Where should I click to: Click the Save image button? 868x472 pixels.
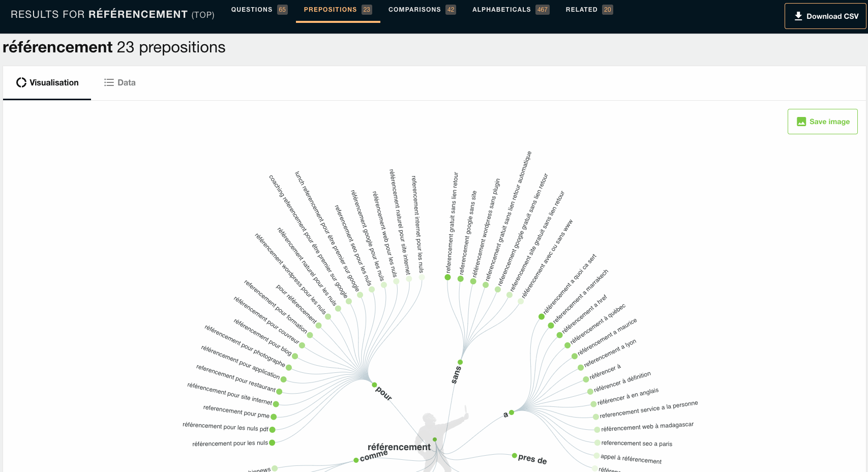pos(822,122)
